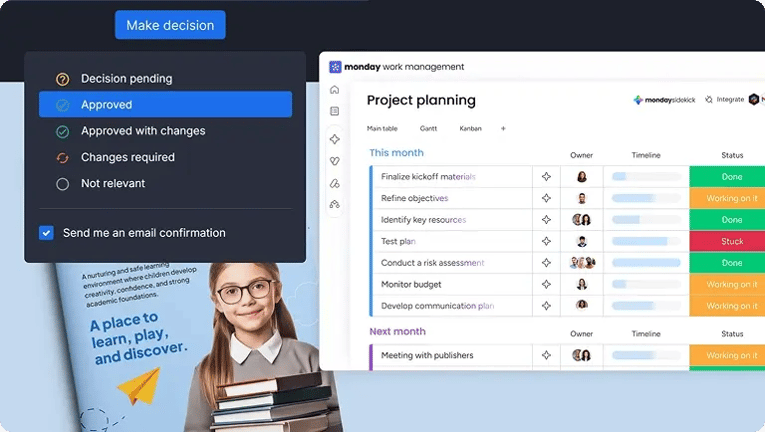Click the sparkle icon in monday sidebar

point(335,139)
